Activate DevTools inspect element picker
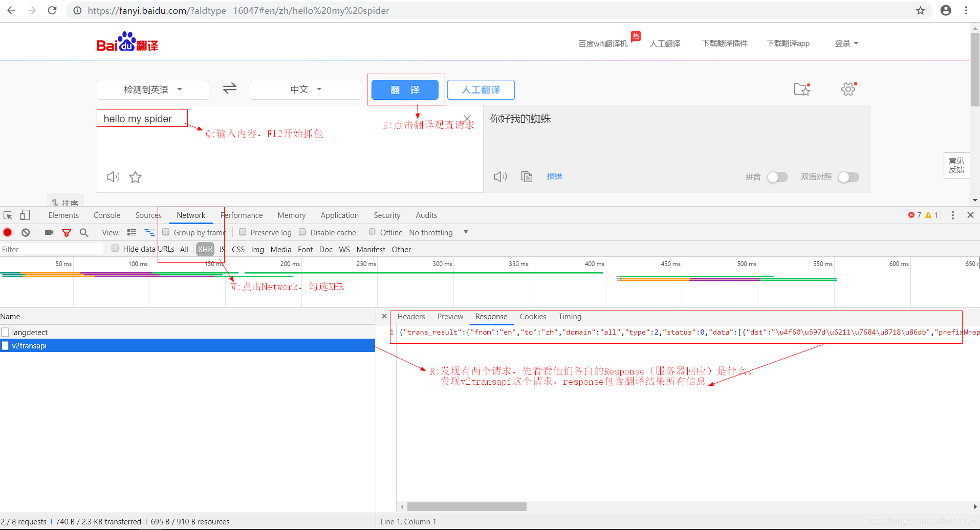The width and height of the screenshot is (980, 530). pos(8,215)
